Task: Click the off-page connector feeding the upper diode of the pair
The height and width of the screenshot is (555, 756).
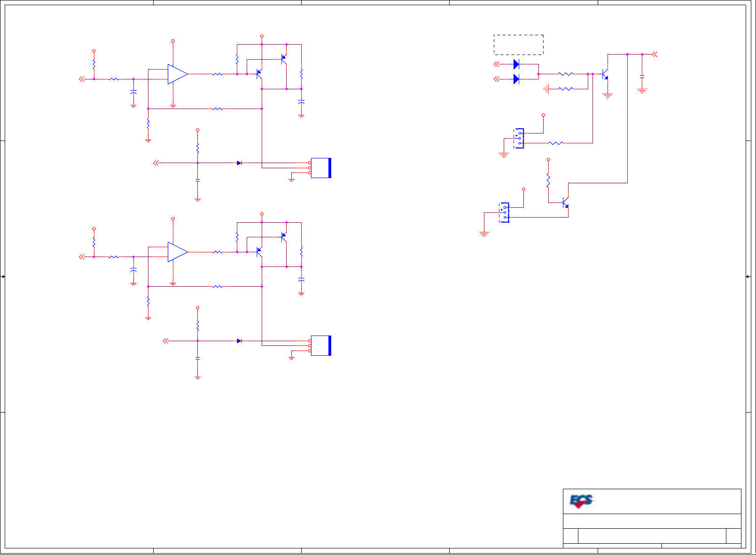Action: coord(497,64)
